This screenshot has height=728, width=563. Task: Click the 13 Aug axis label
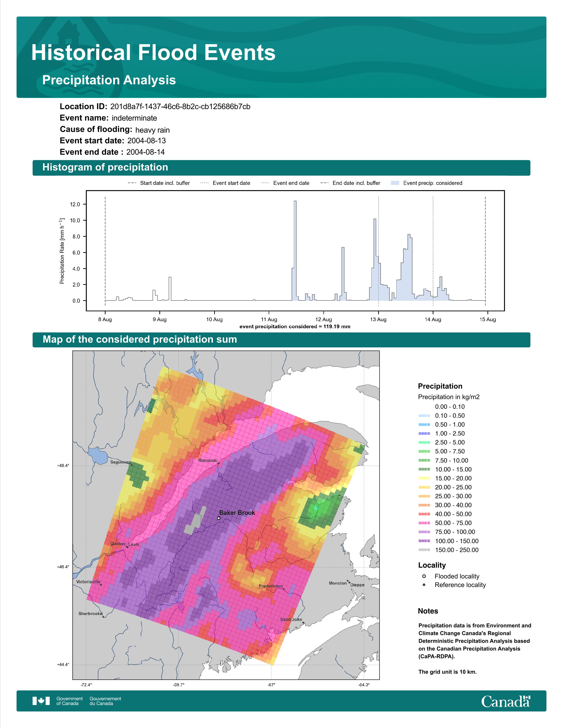(378, 319)
